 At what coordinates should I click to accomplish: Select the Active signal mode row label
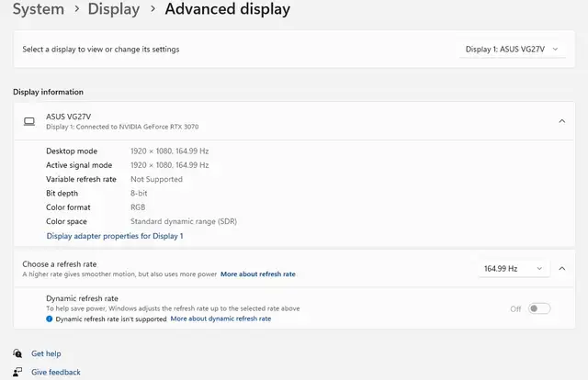79,165
